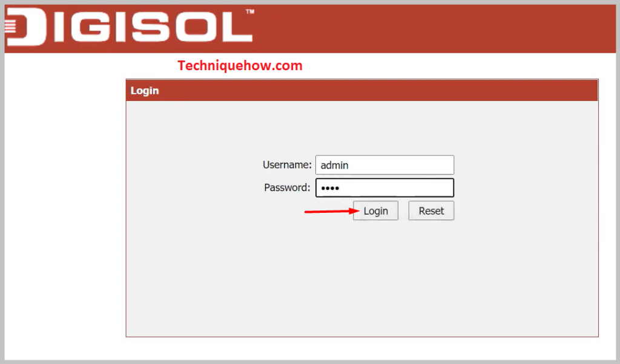Click the "Login" title in the panel header
620x364 pixels.
[x=145, y=91]
